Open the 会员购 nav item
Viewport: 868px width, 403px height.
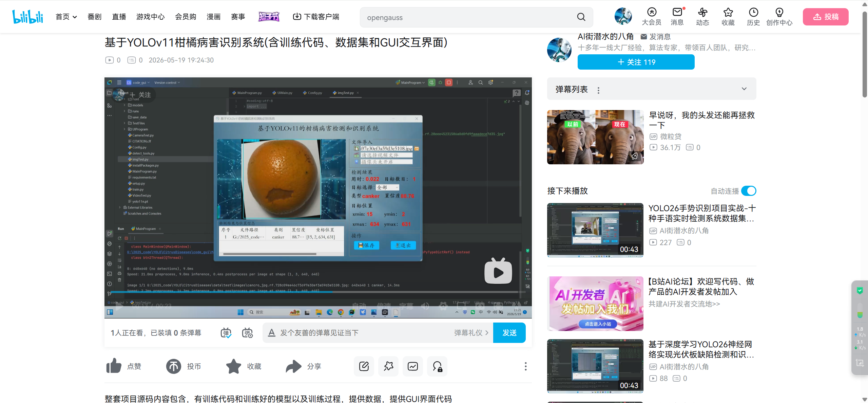coord(186,17)
